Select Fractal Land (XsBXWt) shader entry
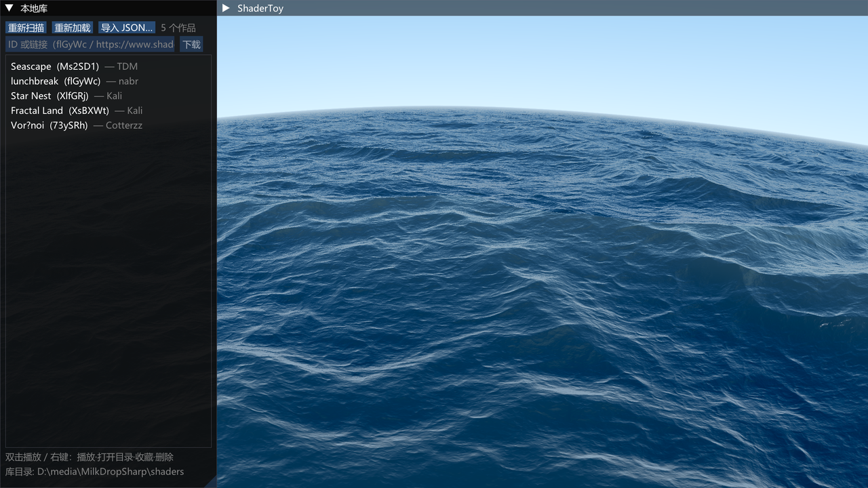Viewport: 868px width, 488px height. click(x=108, y=110)
